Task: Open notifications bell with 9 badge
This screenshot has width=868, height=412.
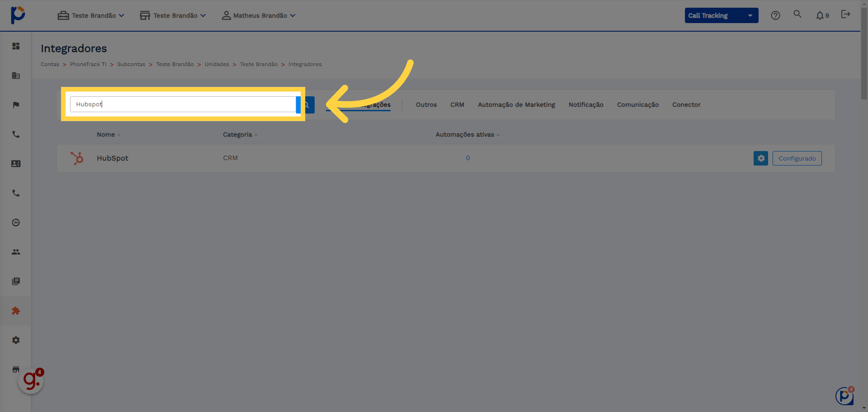Action: tap(822, 15)
